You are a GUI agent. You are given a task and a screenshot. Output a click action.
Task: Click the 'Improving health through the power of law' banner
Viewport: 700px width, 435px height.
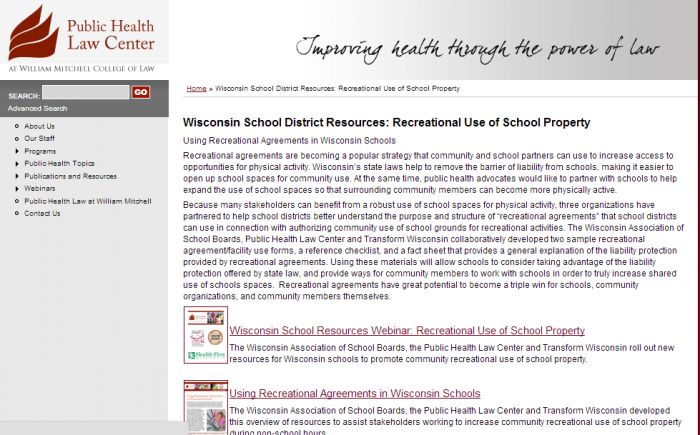pos(477,48)
